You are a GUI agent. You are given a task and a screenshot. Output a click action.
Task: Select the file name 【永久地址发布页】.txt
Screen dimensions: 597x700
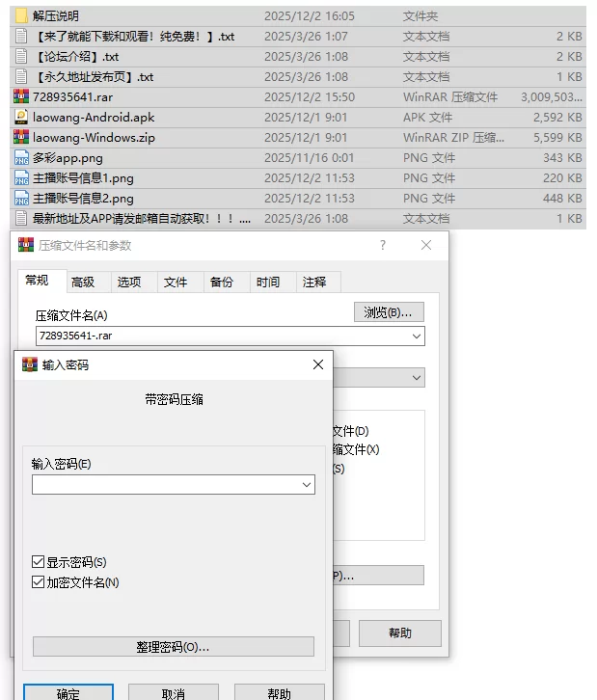tap(94, 77)
